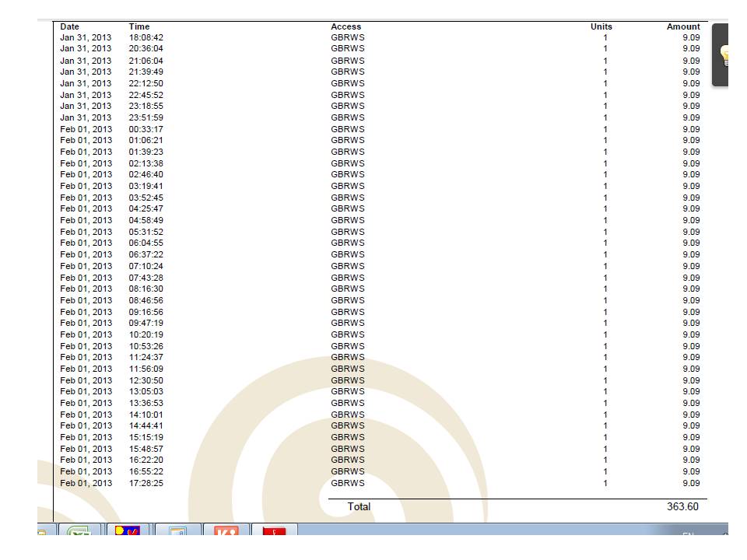Click the Units column header
The width and height of the screenshot is (747, 560).
[x=601, y=26]
